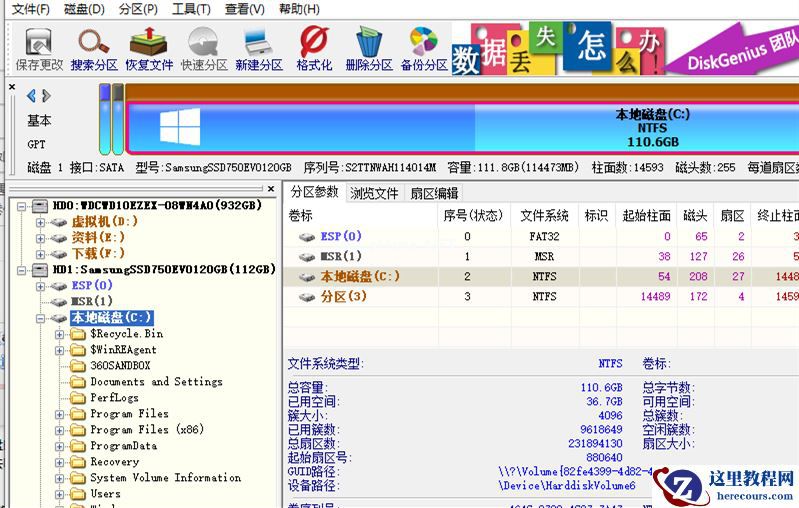Open the 工具(T) menu

click(x=191, y=9)
